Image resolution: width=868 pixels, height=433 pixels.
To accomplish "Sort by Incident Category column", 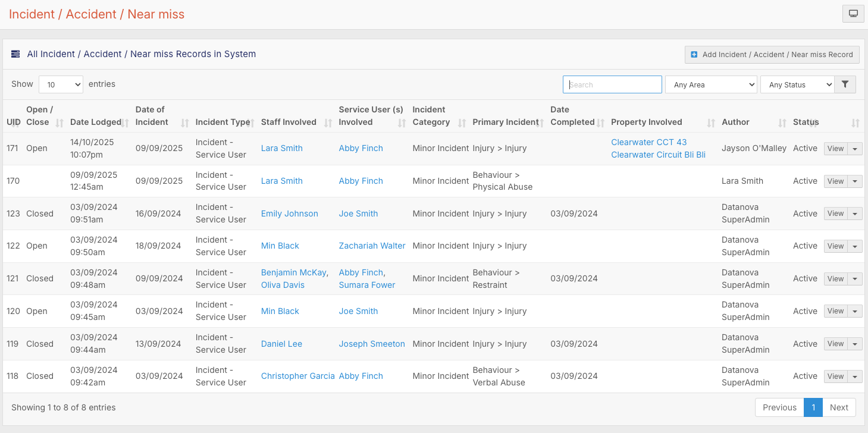I will point(438,116).
